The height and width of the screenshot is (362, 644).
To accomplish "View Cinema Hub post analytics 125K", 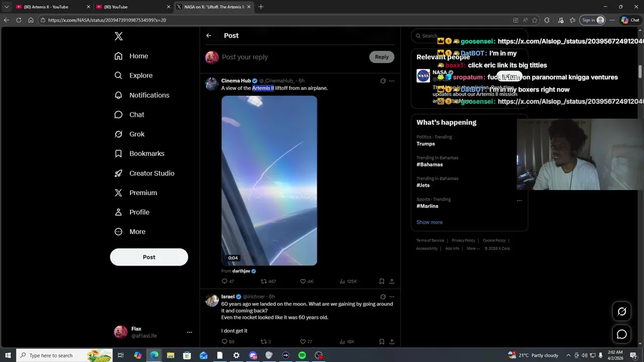I will point(348,282).
